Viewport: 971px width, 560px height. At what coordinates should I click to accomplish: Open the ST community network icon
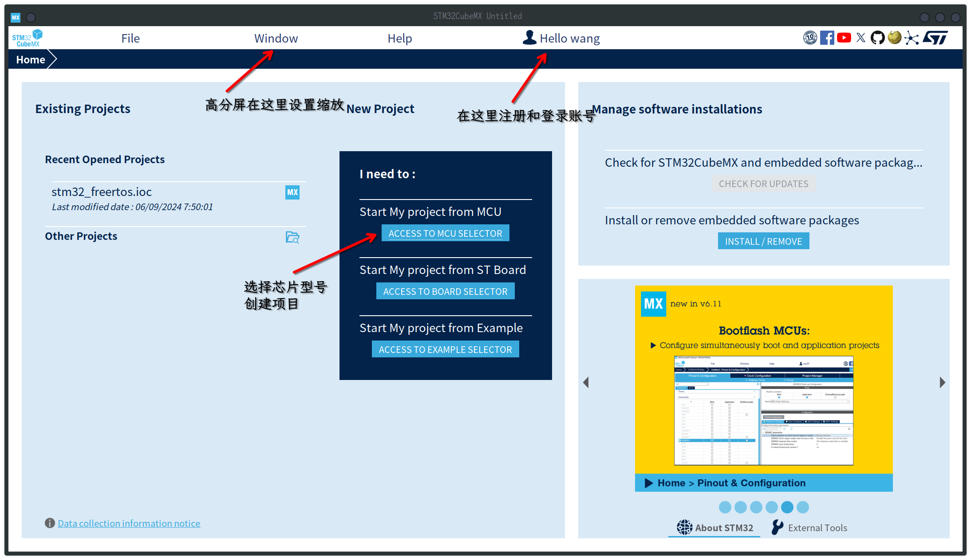(912, 38)
